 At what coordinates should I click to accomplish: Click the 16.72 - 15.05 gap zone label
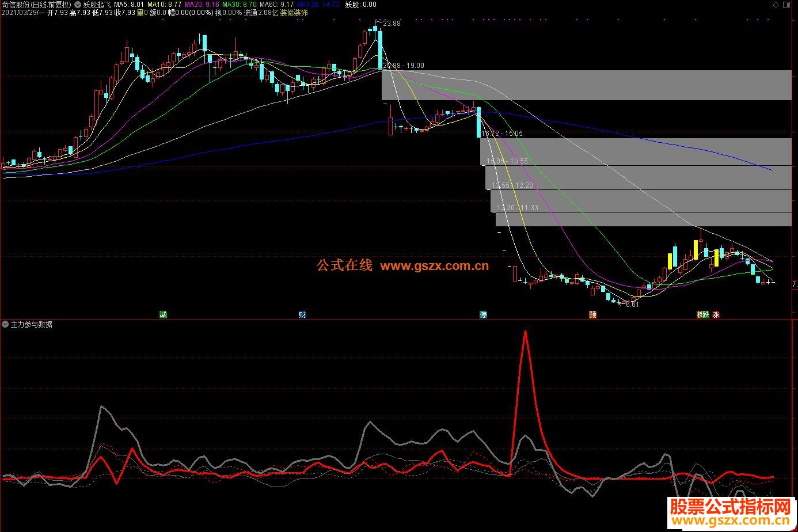pos(501,133)
